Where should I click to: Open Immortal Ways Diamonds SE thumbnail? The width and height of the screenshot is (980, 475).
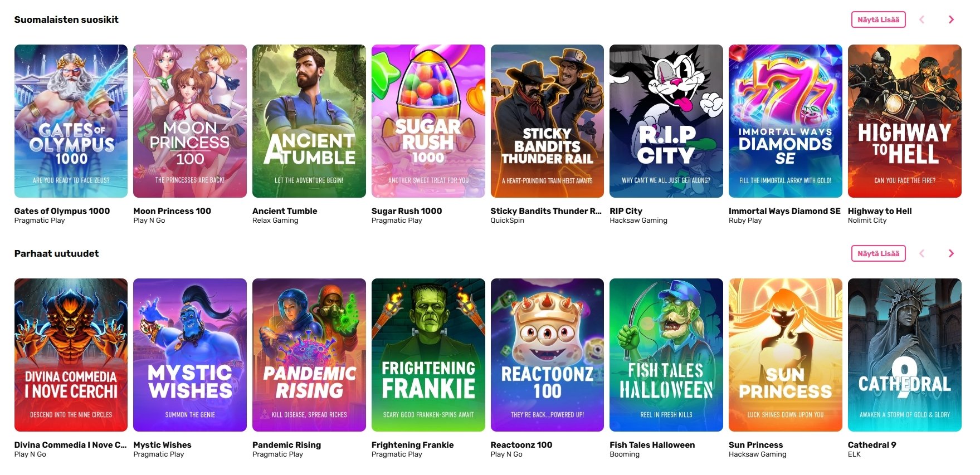pyautogui.click(x=786, y=121)
